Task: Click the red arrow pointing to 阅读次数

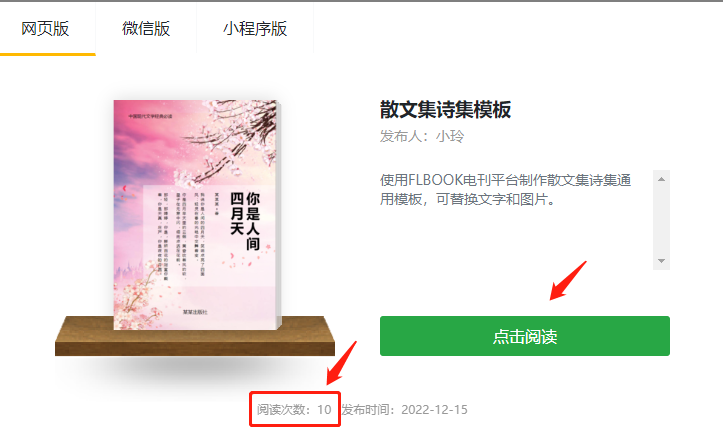Action: [x=342, y=363]
